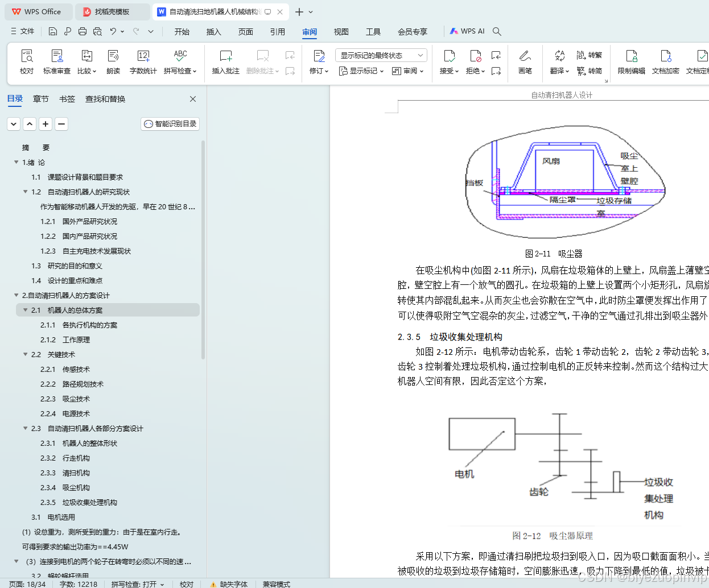Click the previous change icon in review group
The image size is (709, 588).
tap(496, 55)
